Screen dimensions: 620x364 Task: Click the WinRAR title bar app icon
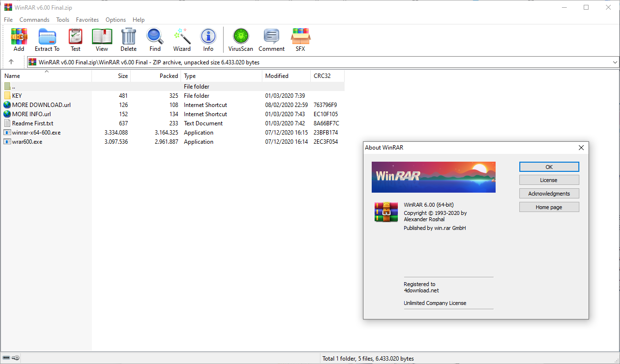tap(8, 7)
